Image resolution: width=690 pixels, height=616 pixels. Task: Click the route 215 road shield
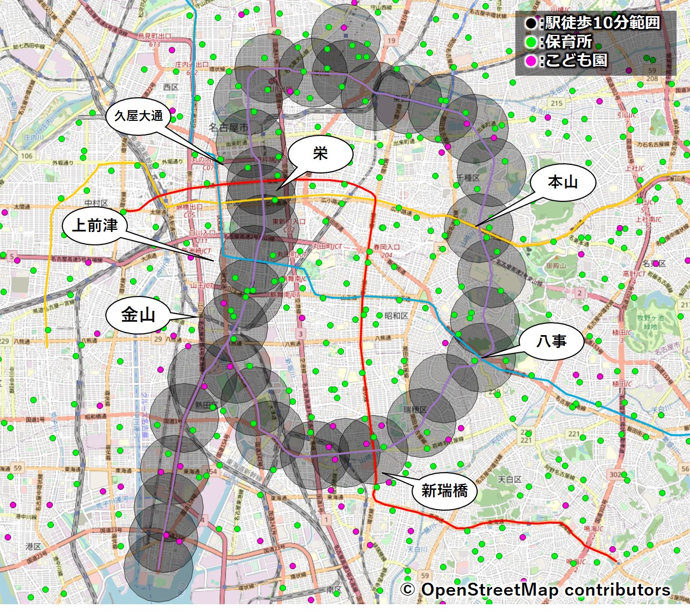pyautogui.click(x=556, y=103)
